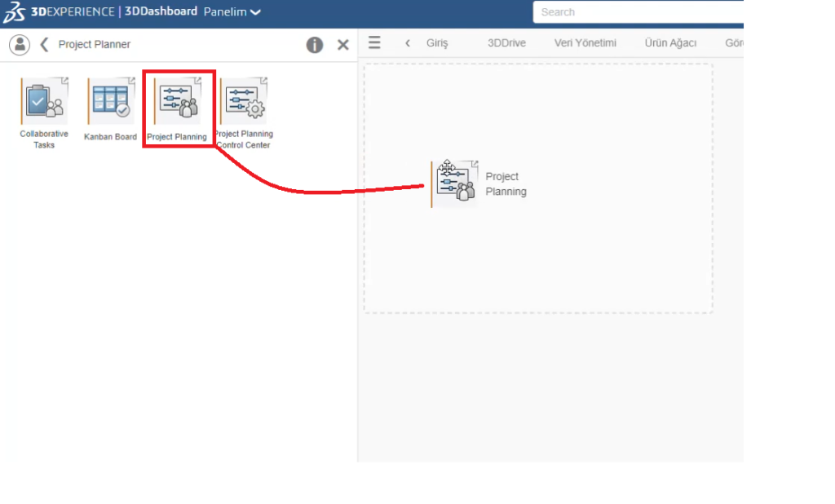Switch to the Giriş tab
This screenshot has height=504, width=835.
click(437, 43)
